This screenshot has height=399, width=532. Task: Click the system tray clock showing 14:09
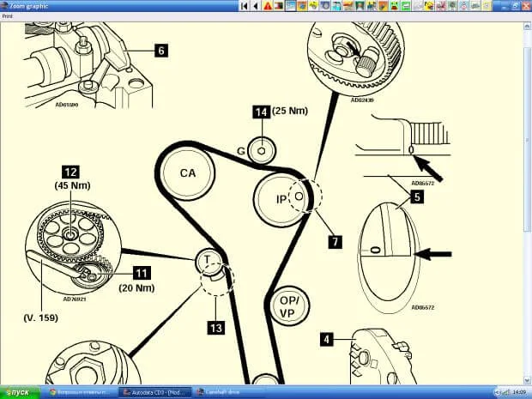[x=521, y=392]
